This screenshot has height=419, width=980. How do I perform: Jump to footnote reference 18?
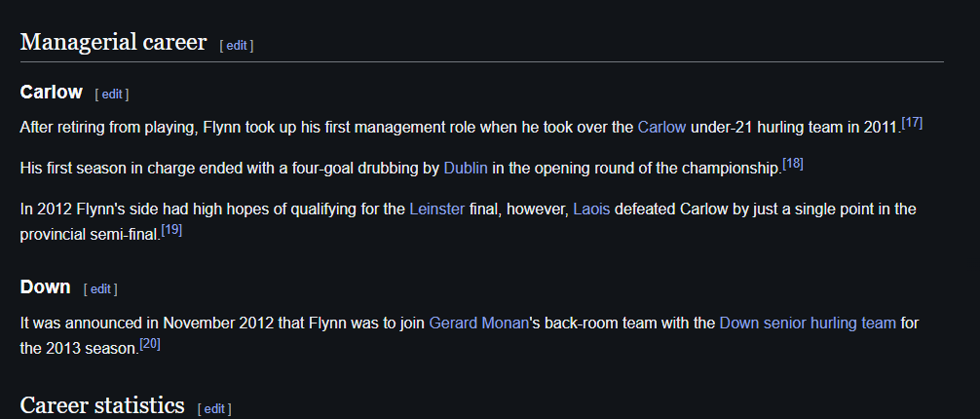click(x=793, y=164)
